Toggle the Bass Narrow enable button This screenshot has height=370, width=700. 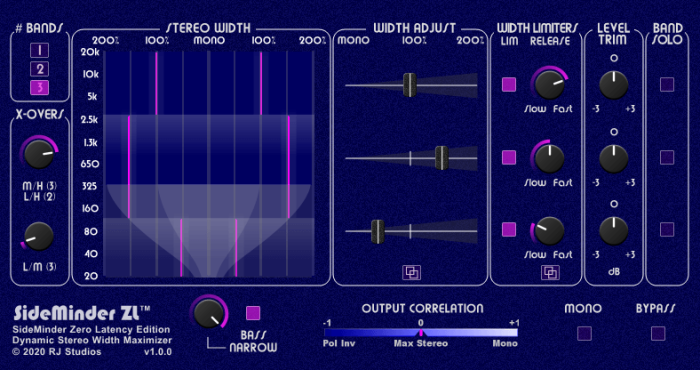[253, 313]
